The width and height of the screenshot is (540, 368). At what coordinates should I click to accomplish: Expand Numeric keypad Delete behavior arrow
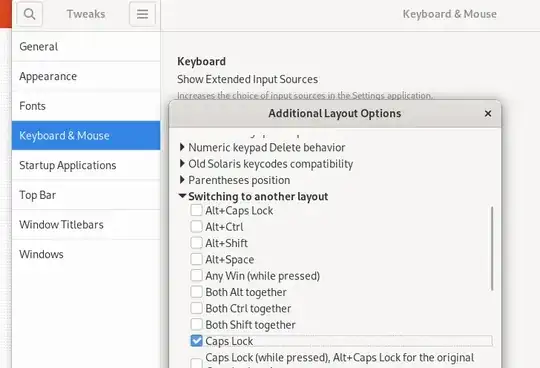pos(182,147)
